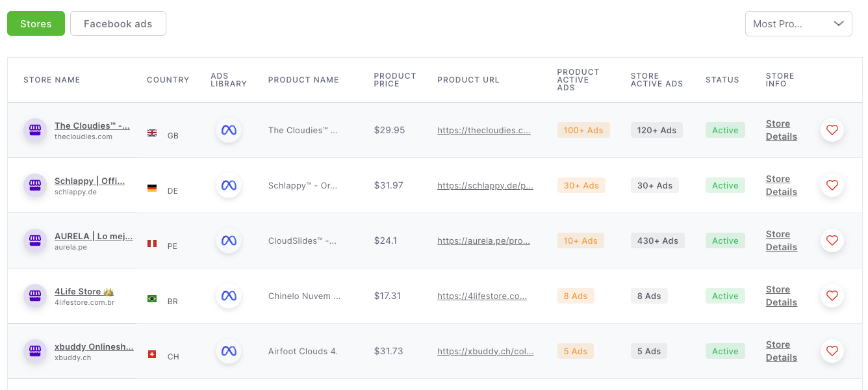Image resolution: width=868 pixels, height=390 pixels.
Task: Open the Schlappy store name link
Action: (90, 181)
